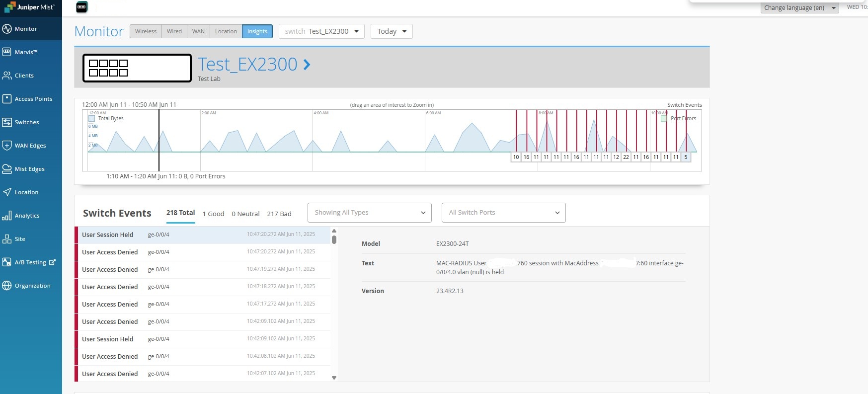Open Organization in the sidebar

[31, 286]
